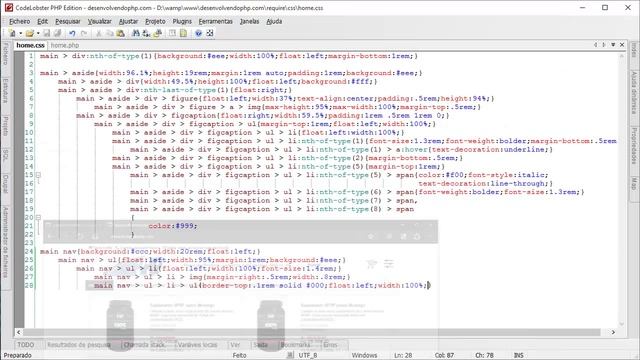Click the Ln: 28 status indicator

click(x=403, y=355)
